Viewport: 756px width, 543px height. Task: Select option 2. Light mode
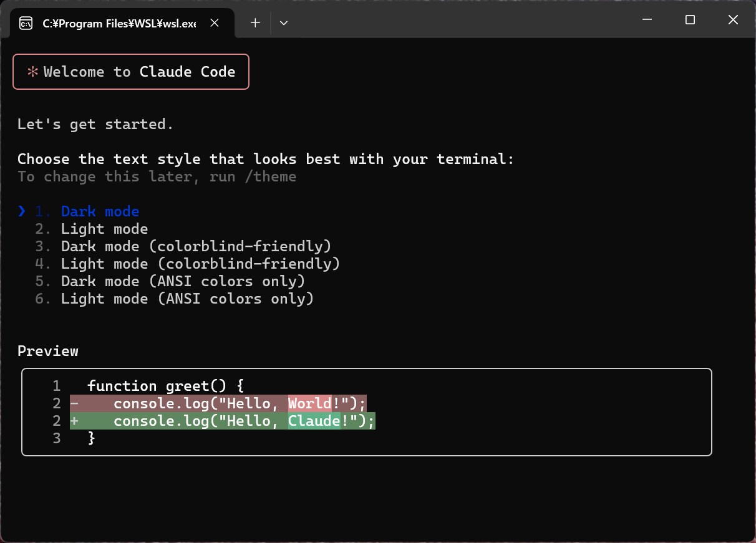point(92,229)
